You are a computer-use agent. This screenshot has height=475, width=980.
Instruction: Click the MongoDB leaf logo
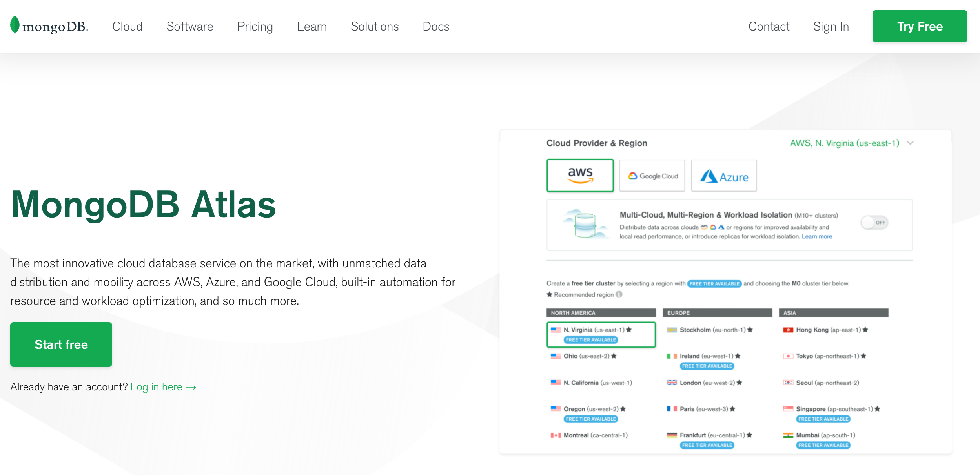[15, 25]
